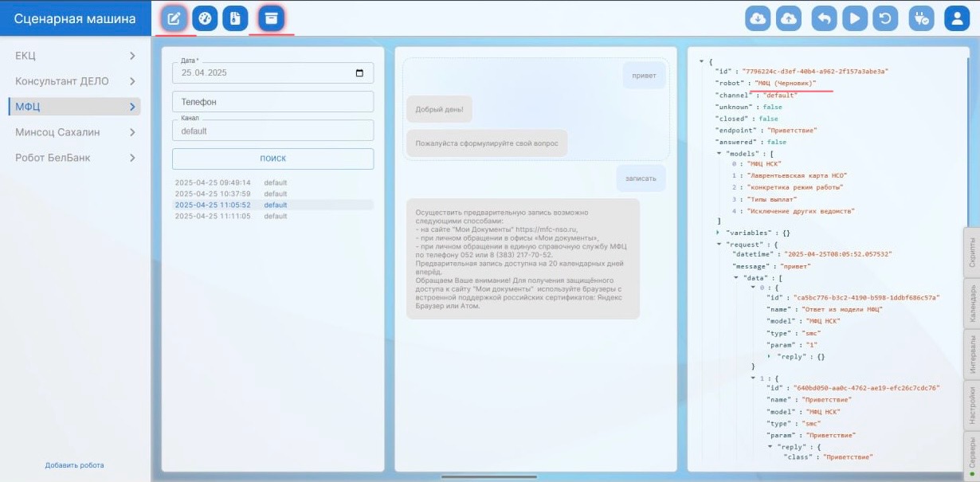
Task: Click the Телефон input field
Action: pos(272,102)
